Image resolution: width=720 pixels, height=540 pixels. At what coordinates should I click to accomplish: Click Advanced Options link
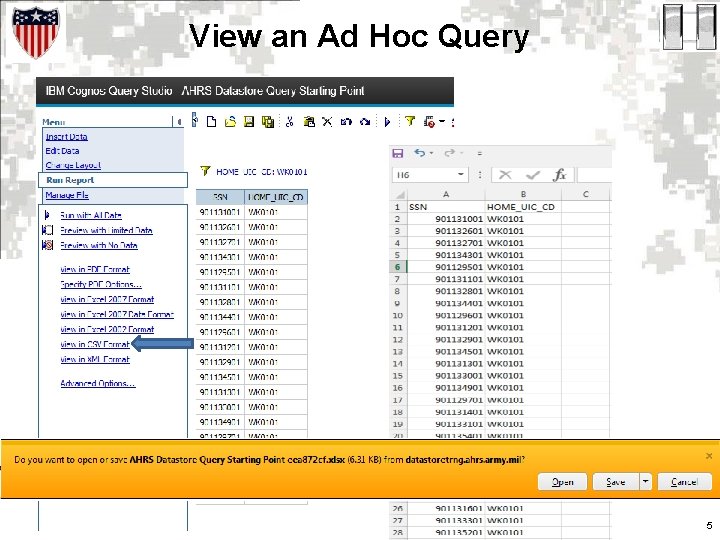pyautogui.click(x=98, y=383)
